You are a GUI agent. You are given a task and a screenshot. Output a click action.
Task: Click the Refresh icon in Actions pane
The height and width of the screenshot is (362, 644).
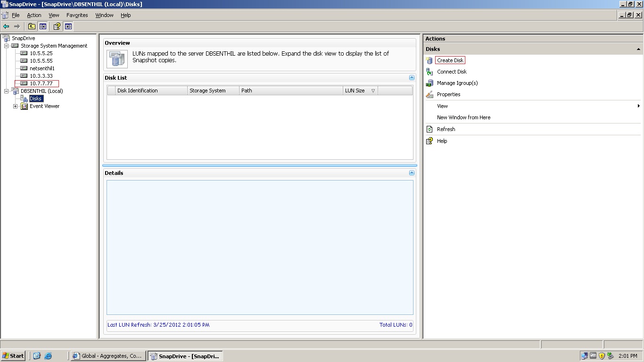(429, 129)
